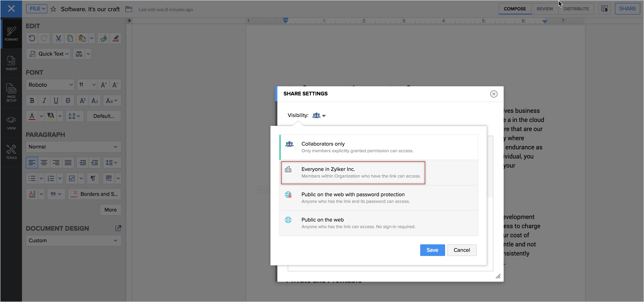This screenshot has width=644, height=302.
Task: Expand the Roboto font family dropdown
Action: pyautogui.click(x=50, y=85)
